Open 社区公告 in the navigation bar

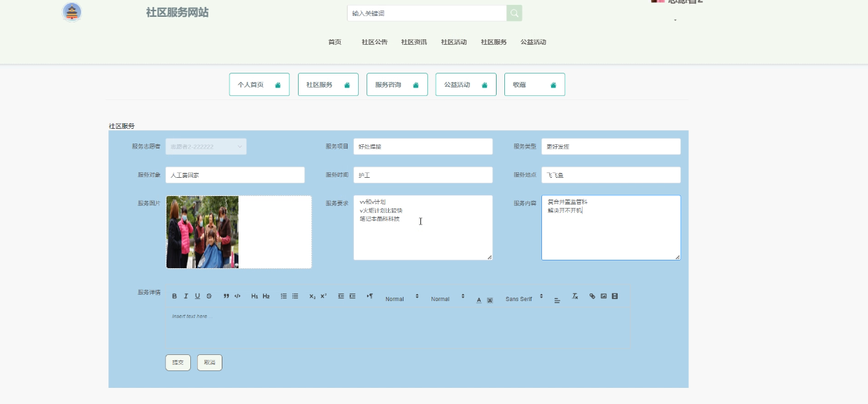click(x=375, y=42)
